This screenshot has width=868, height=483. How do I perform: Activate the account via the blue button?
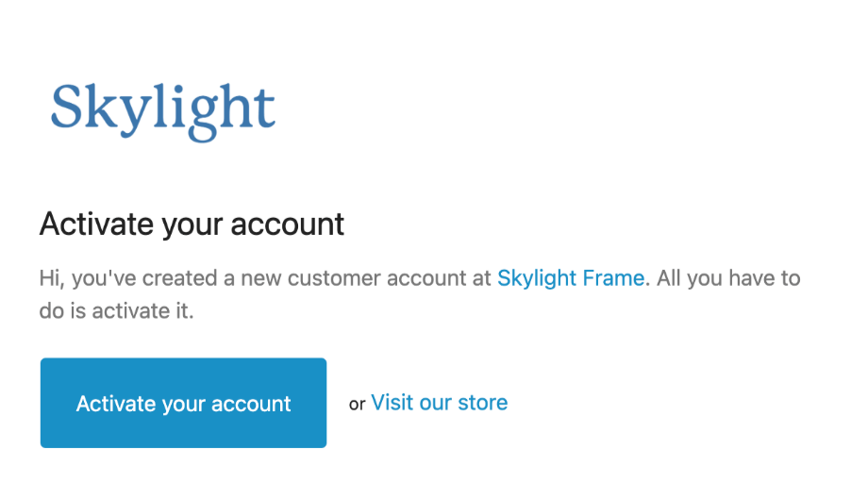coord(183,403)
